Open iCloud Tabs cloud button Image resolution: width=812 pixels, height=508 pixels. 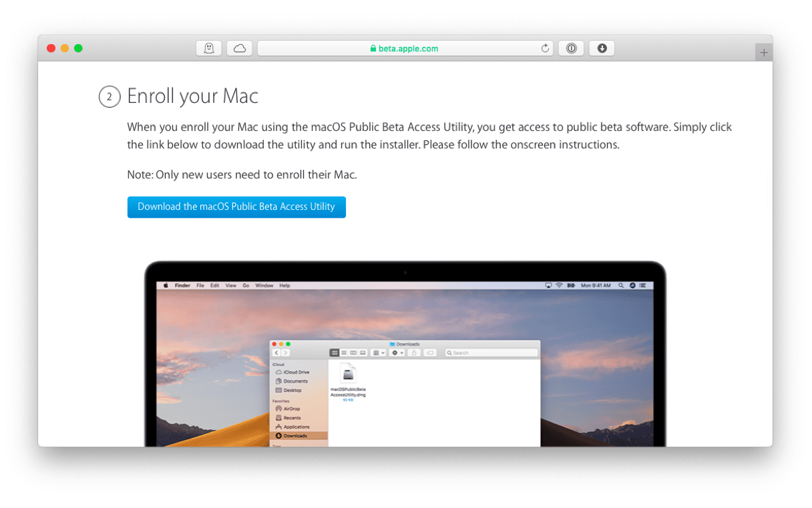pos(240,48)
